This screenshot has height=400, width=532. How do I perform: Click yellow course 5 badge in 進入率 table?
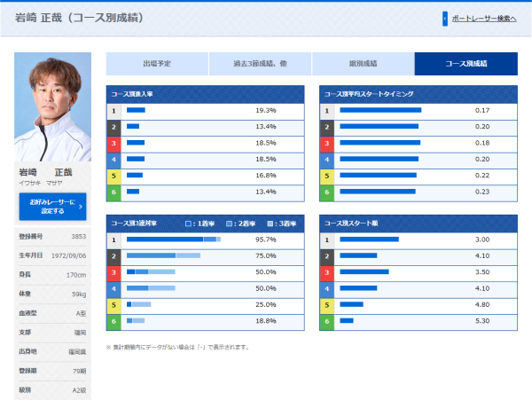pos(114,176)
